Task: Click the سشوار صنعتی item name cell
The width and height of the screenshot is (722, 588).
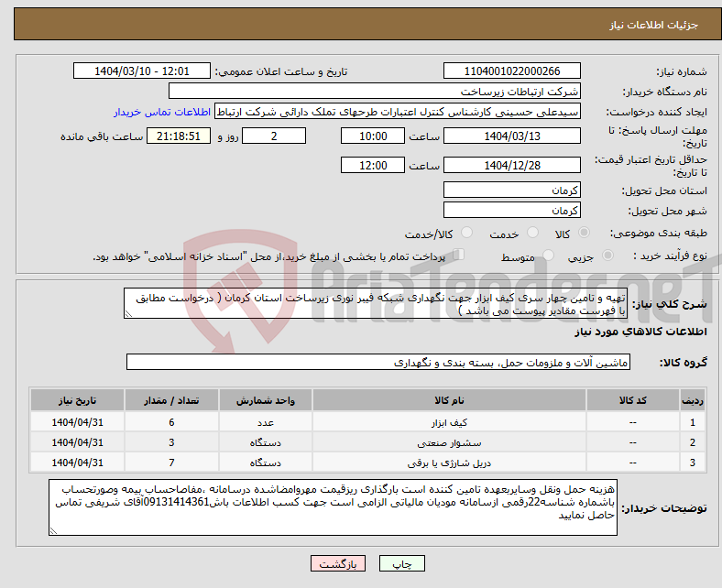Action: [449, 442]
